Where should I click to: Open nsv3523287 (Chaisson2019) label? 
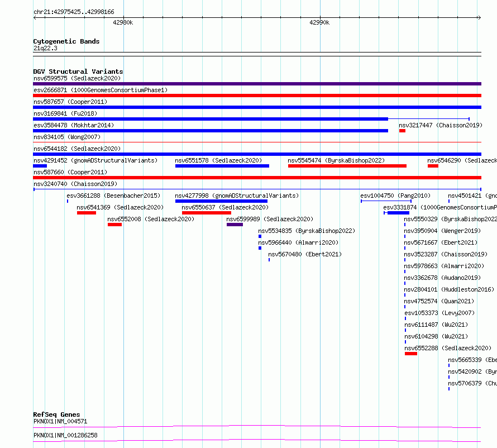click(x=446, y=254)
